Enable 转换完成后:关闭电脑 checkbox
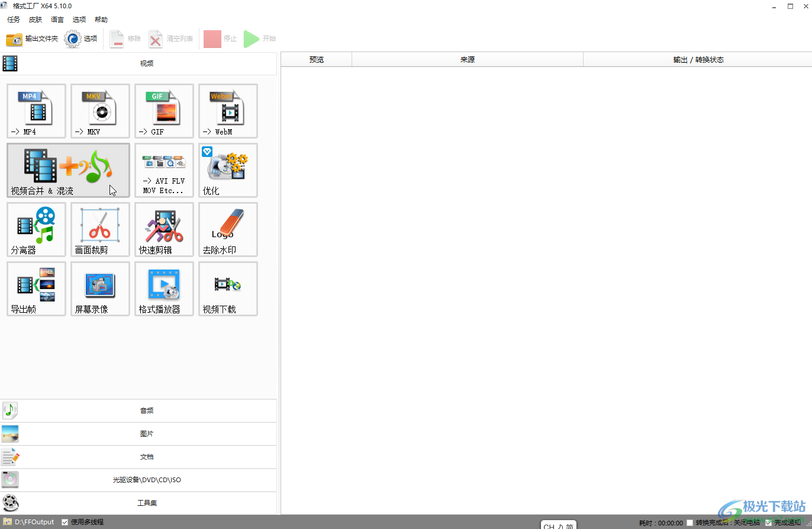This screenshot has width=812, height=529. click(x=690, y=523)
